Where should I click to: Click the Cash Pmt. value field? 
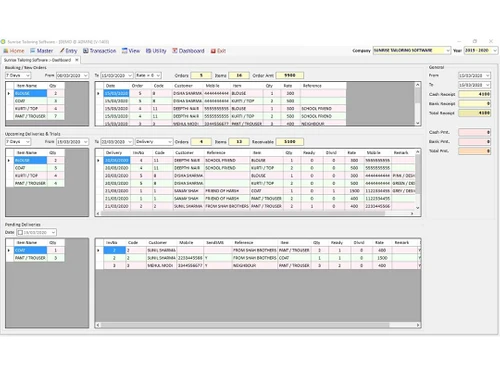(474, 132)
